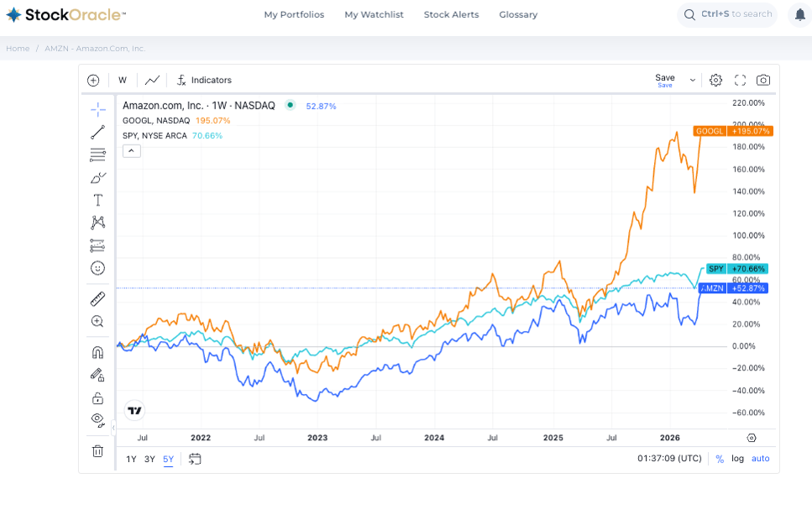The image size is (812, 510).
Task: Toggle hide all drawings eye icon
Action: point(97,419)
